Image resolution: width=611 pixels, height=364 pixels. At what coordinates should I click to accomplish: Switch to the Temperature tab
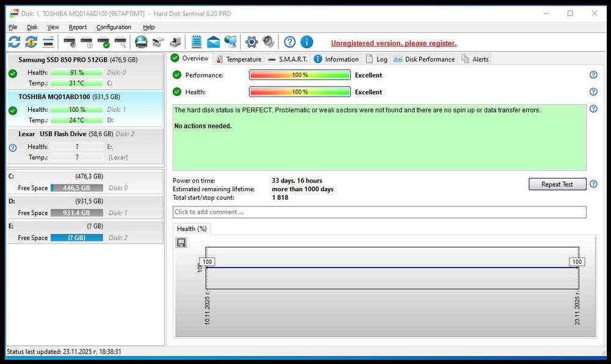click(x=238, y=59)
